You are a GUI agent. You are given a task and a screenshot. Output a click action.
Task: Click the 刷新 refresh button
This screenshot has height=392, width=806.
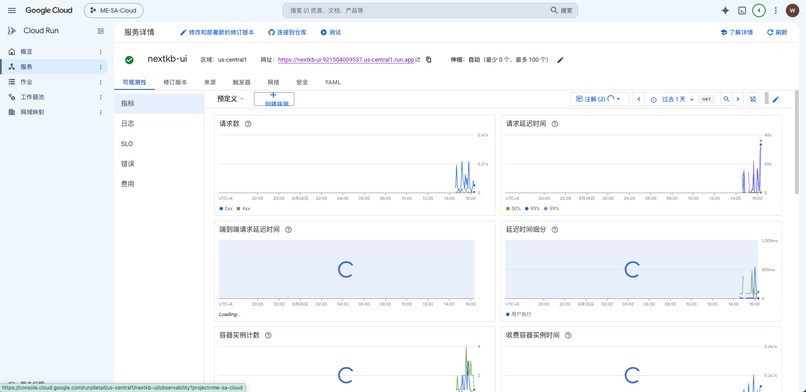tap(777, 32)
